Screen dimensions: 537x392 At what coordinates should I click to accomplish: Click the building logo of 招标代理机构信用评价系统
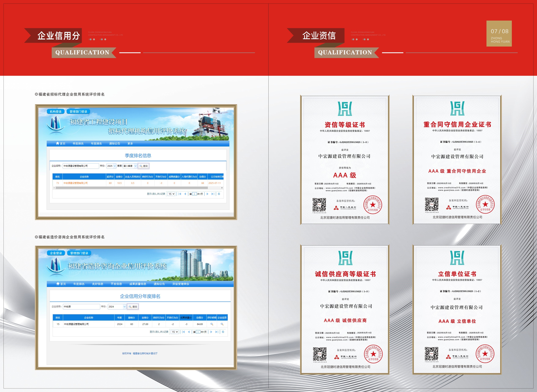coord(56,123)
